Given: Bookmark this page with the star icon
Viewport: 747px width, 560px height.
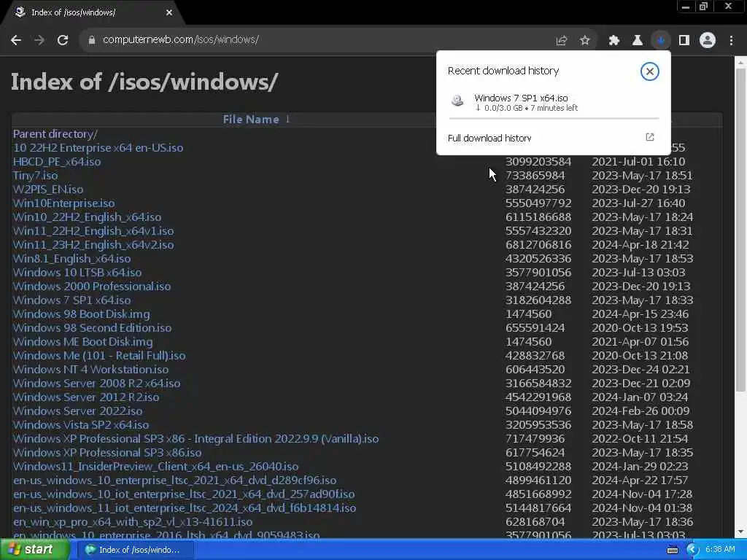Looking at the screenshot, I should [584, 41].
